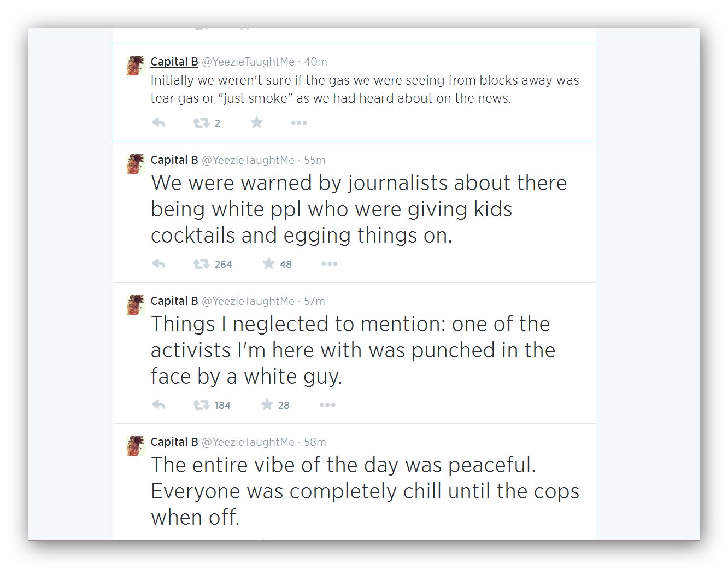728x569 pixels.
Task: Click the avatar on the top tweet
Action: (135, 66)
